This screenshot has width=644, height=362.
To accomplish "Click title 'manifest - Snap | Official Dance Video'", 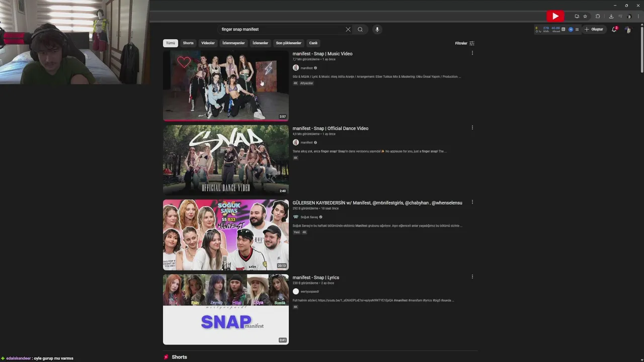I will [x=331, y=128].
